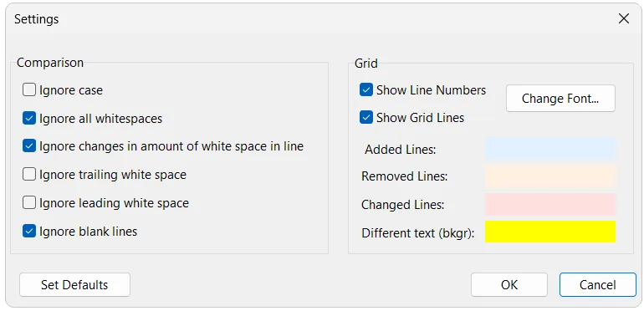Pick the Added Lines light blue color

click(550, 148)
